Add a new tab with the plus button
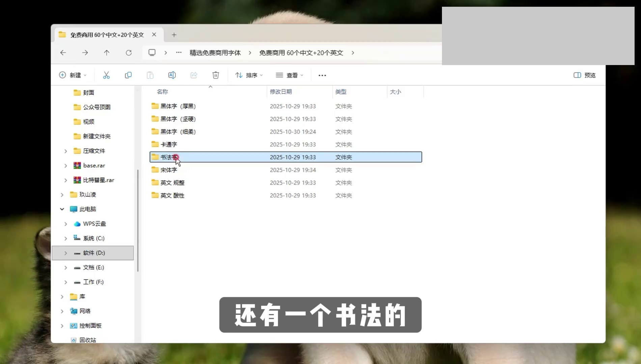Viewport: 641px width, 364px height. [x=174, y=35]
